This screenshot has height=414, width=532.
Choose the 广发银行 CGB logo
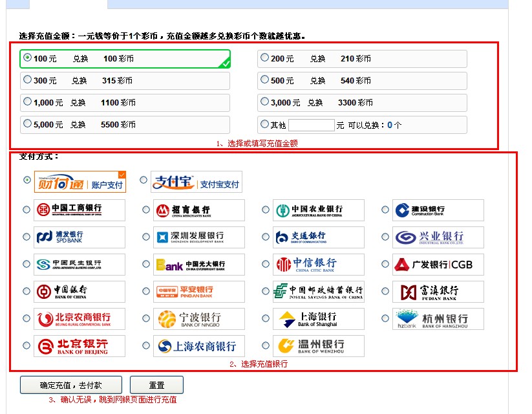click(438, 265)
